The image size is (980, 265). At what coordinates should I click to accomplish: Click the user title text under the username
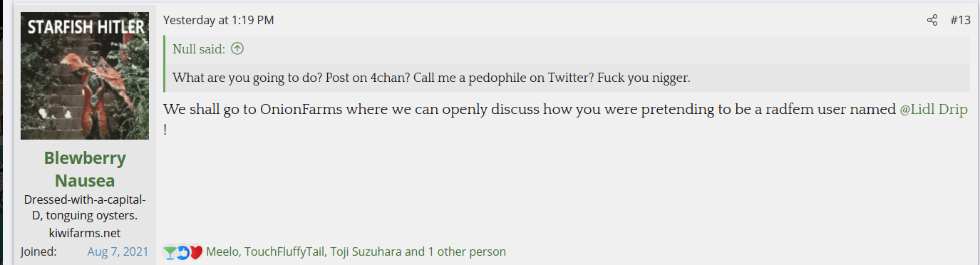point(85,207)
